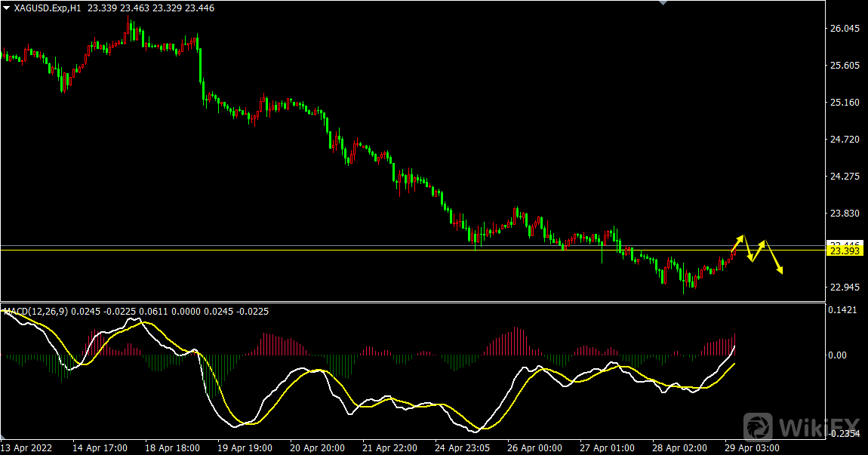The image size is (868, 455).
Task: Click the chart shift triangle marker at top
Action: tap(663, 3)
